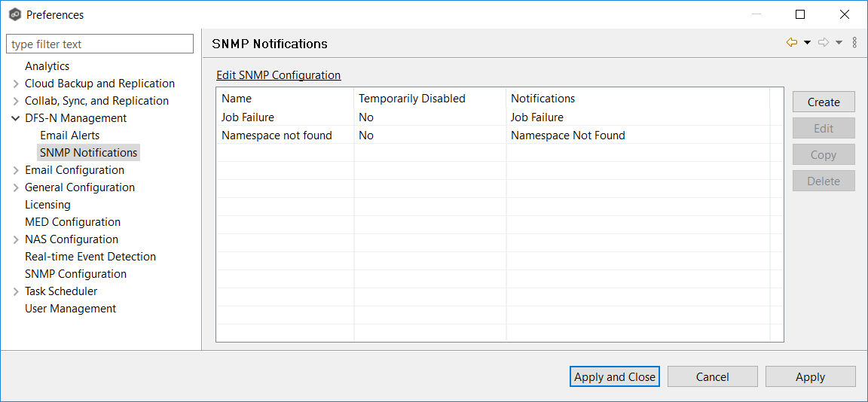Click the Apply and Close button
Viewport: 868px width, 402px height.
[x=614, y=377]
